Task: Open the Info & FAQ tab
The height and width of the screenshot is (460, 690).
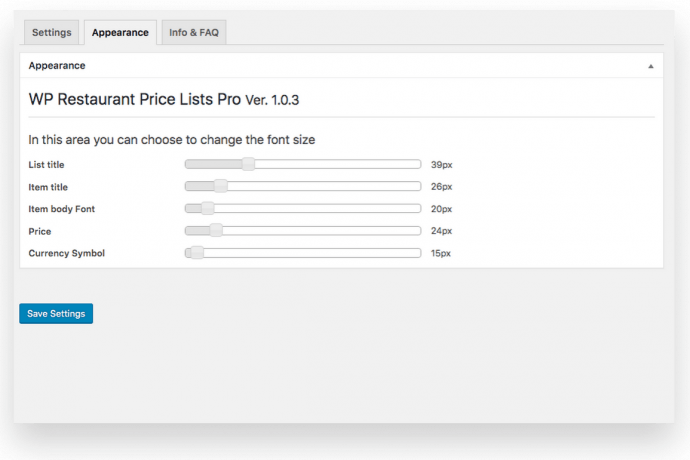Action: coord(195,33)
